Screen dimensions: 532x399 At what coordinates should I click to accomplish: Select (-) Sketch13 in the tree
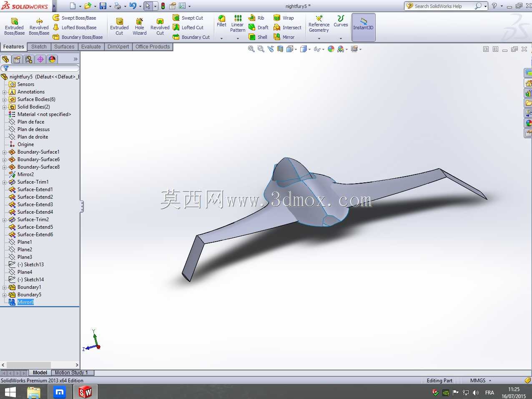[x=30, y=265]
